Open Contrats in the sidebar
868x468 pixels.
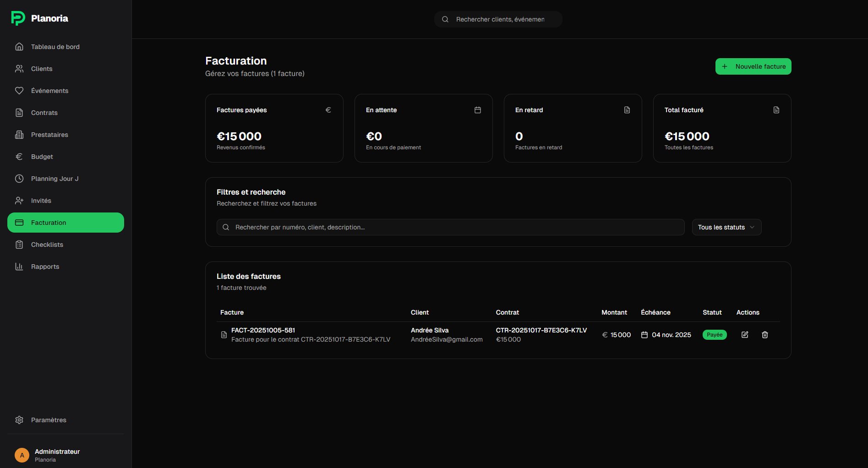click(66, 113)
